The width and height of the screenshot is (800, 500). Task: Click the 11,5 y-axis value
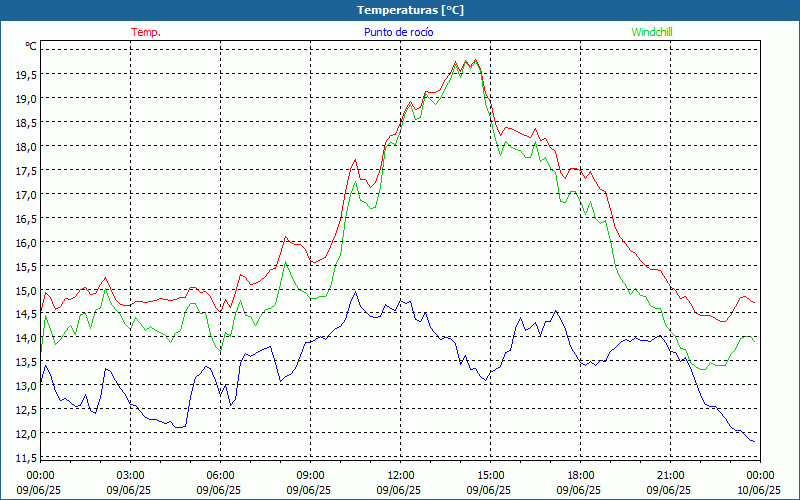[26, 458]
